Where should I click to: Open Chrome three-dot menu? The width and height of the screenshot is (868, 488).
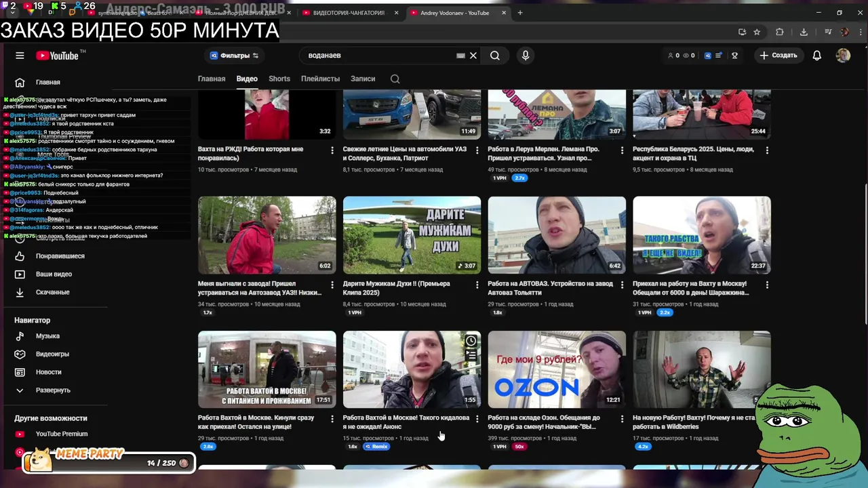[859, 32]
